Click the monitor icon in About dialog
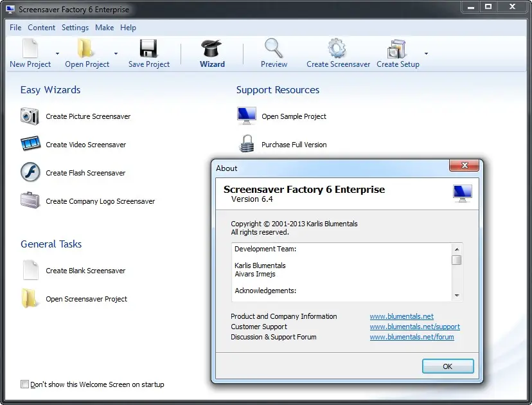The width and height of the screenshot is (532, 405). pos(463,194)
